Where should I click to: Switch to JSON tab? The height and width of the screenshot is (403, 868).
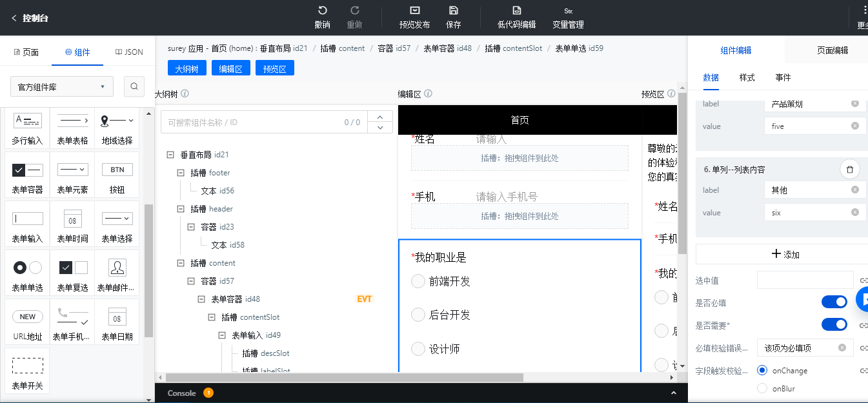coord(129,52)
